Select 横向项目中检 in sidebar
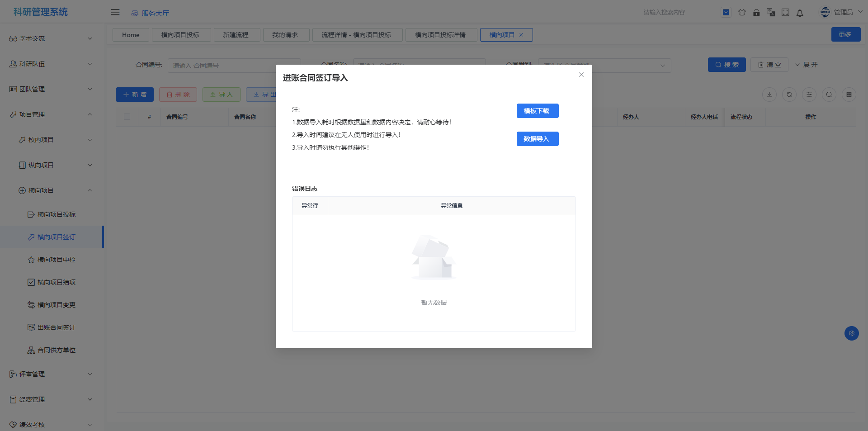Screen dimensions: 868x431 point(57,260)
